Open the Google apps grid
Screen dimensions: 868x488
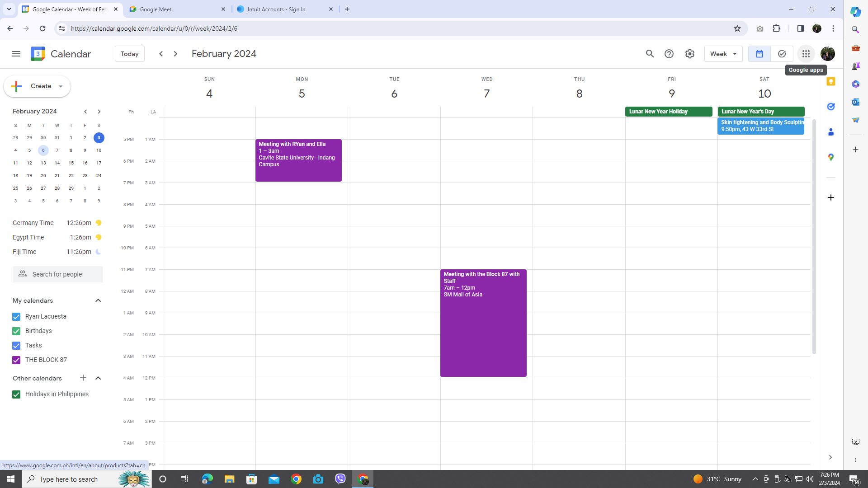806,54
